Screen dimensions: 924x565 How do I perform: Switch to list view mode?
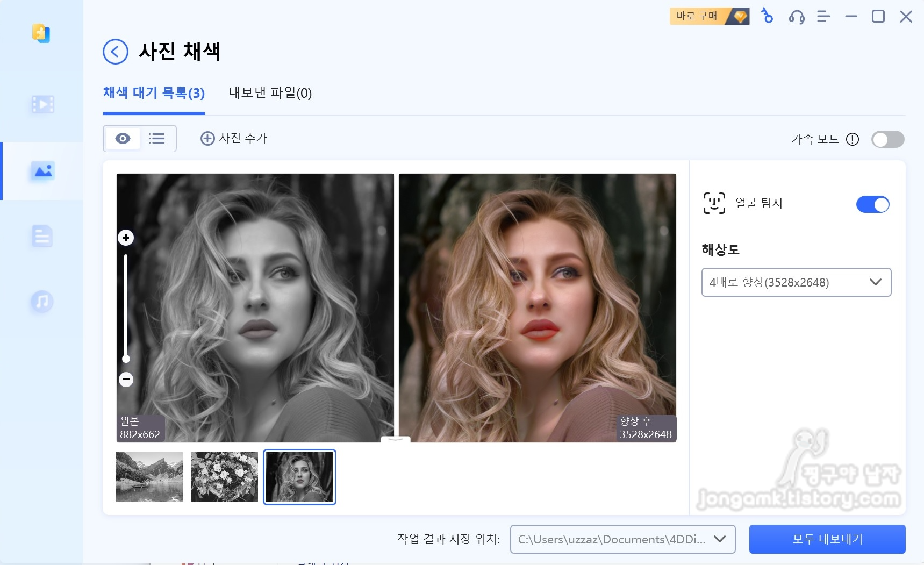pyautogui.click(x=156, y=139)
